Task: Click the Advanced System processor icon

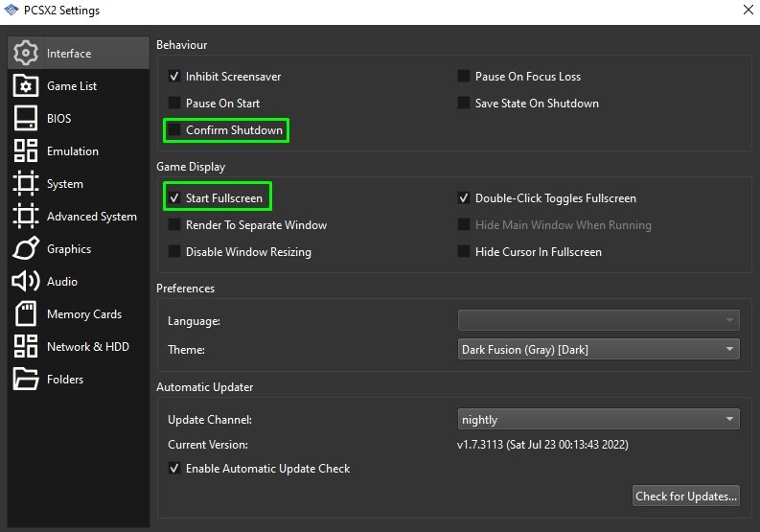Action: [26, 216]
